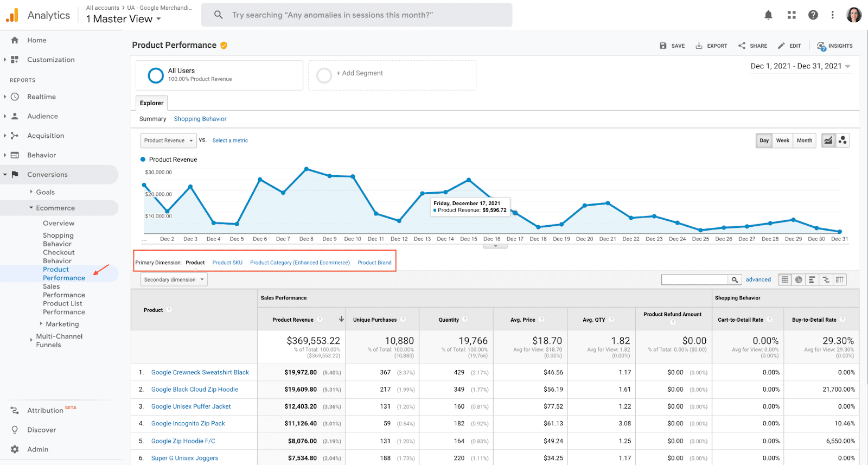Open the Overview report under Ecommerce
This screenshot has height=465, width=868.
(59, 224)
